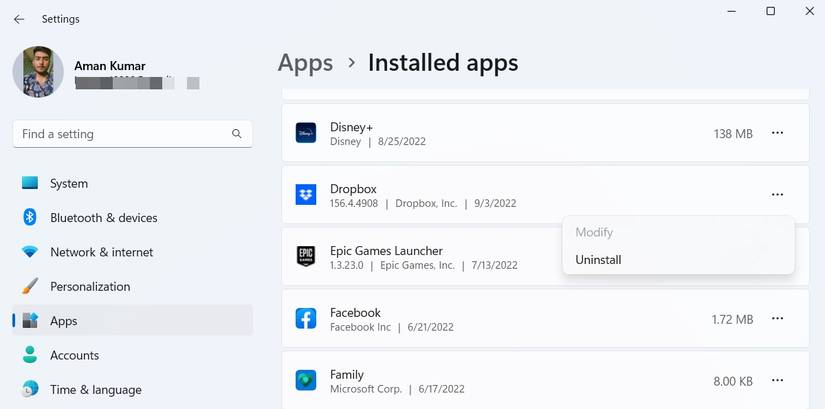Click the Accounts person icon

(30, 354)
